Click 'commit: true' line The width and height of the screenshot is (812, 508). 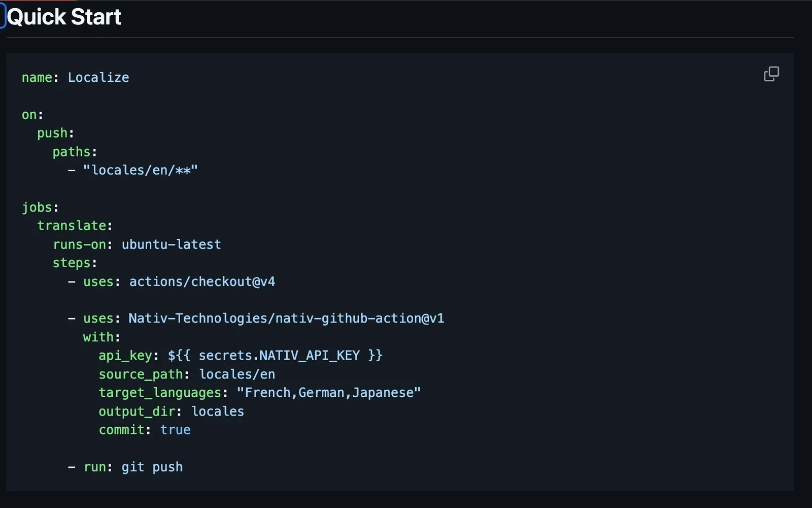pos(145,430)
